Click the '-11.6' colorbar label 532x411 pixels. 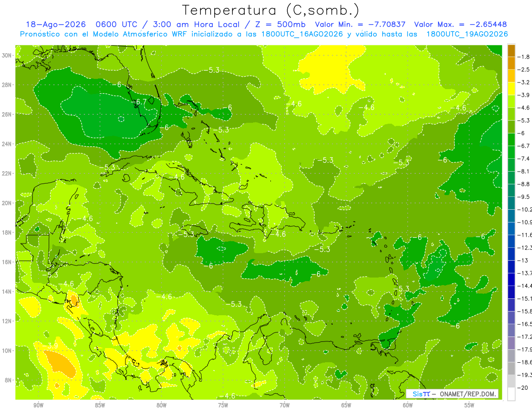(x=525, y=235)
